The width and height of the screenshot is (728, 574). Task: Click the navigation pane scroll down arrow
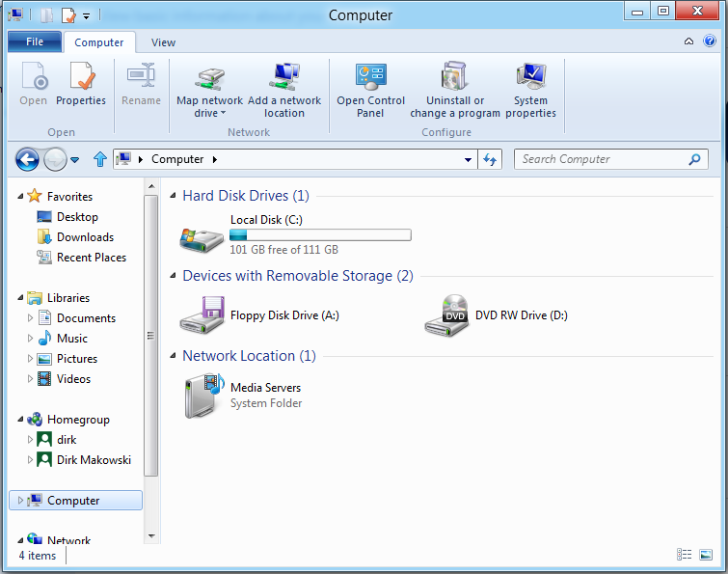point(151,536)
